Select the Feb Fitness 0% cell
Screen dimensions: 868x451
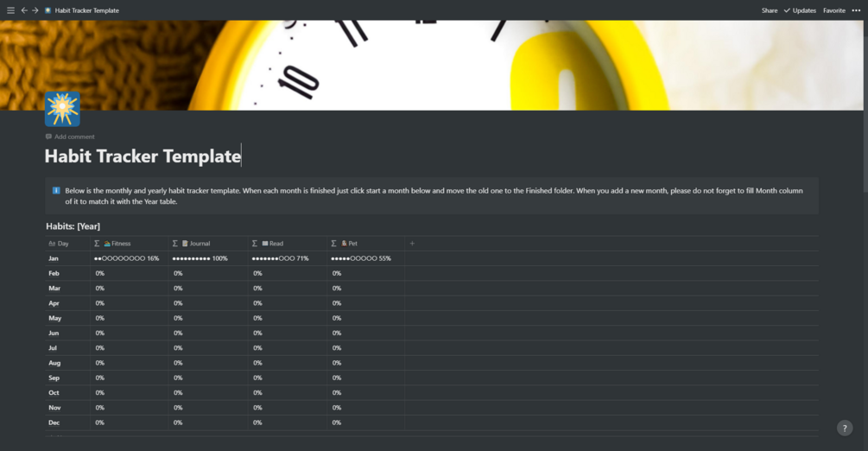(x=129, y=274)
